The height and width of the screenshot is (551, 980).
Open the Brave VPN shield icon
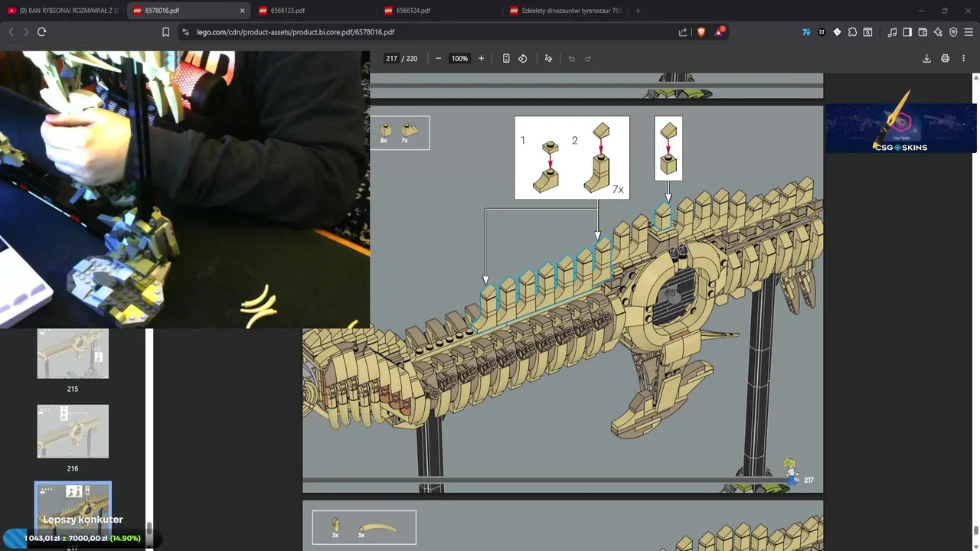[953, 32]
